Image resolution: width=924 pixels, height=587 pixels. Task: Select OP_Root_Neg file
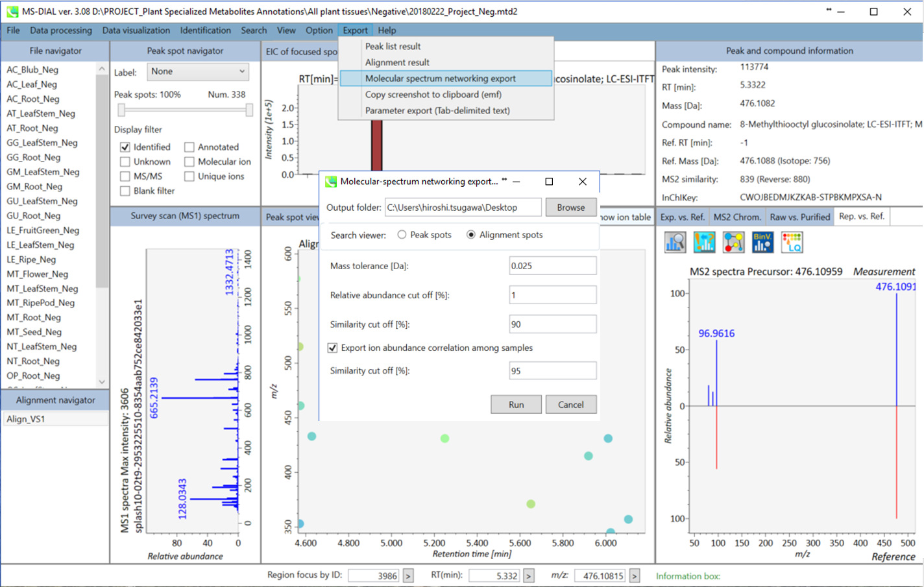click(x=33, y=376)
